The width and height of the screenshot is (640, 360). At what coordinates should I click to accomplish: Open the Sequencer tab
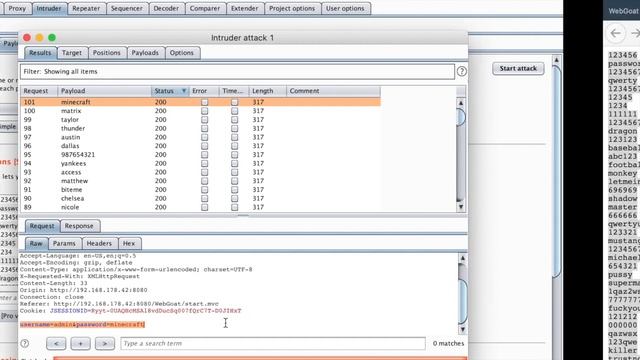[127, 9]
